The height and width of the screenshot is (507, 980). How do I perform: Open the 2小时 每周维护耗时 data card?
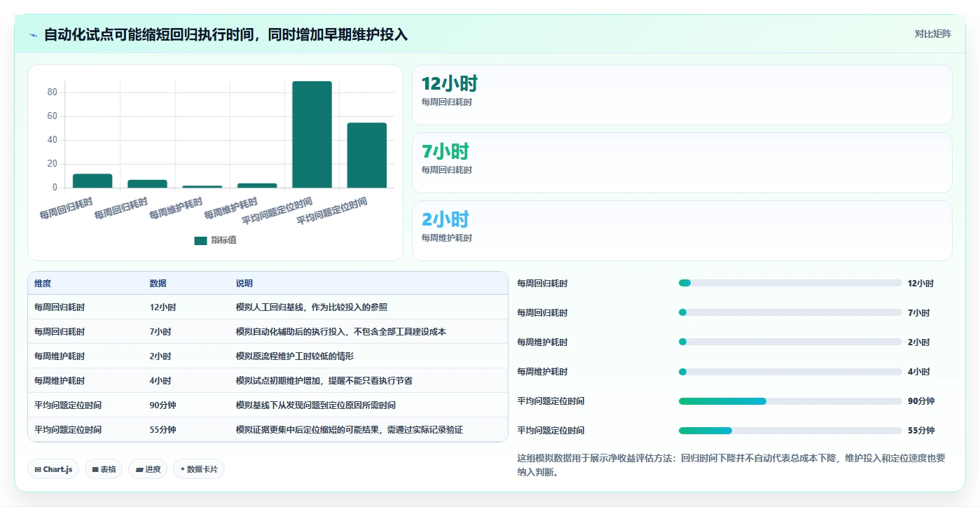click(682, 230)
